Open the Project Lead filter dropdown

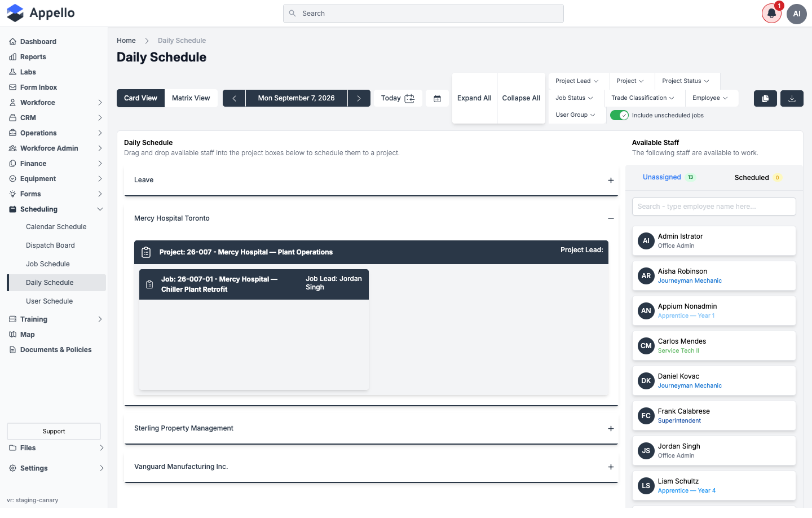(577, 81)
